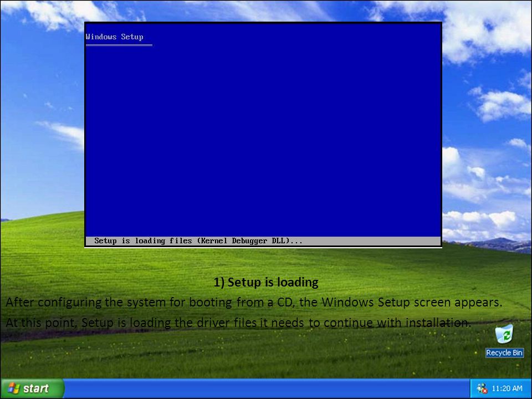Select the Recycle Bin label

504,353
